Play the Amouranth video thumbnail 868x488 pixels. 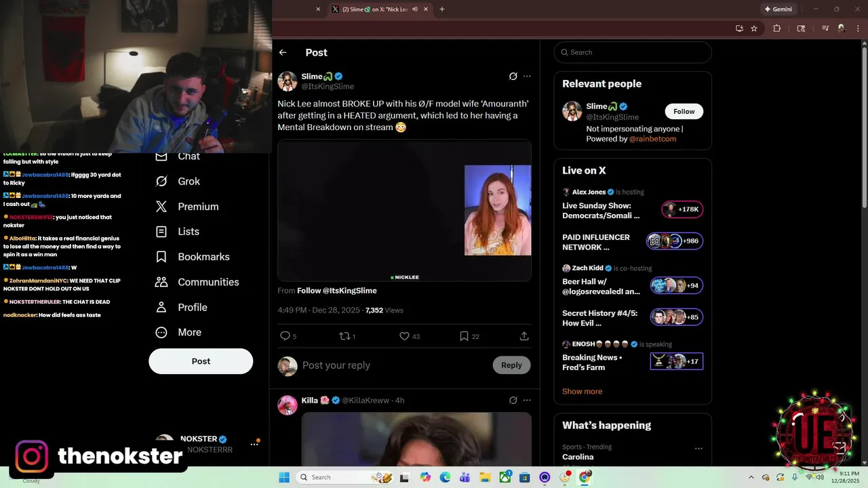pyautogui.click(x=404, y=210)
